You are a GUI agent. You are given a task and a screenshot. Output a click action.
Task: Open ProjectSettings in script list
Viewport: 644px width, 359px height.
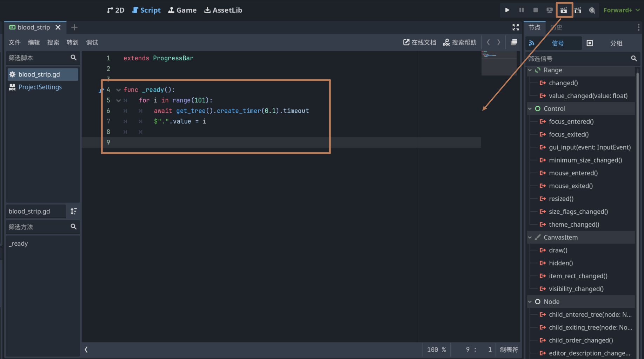click(x=43, y=87)
